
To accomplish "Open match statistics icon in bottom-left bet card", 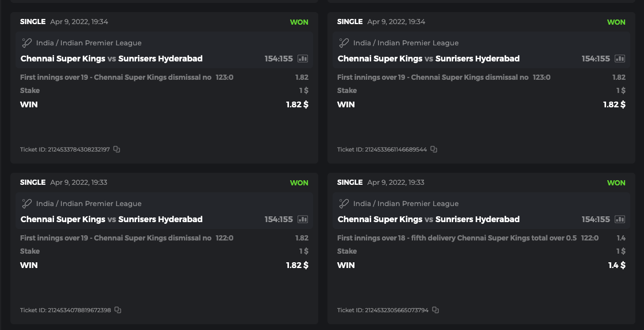I will (x=303, y=219).
